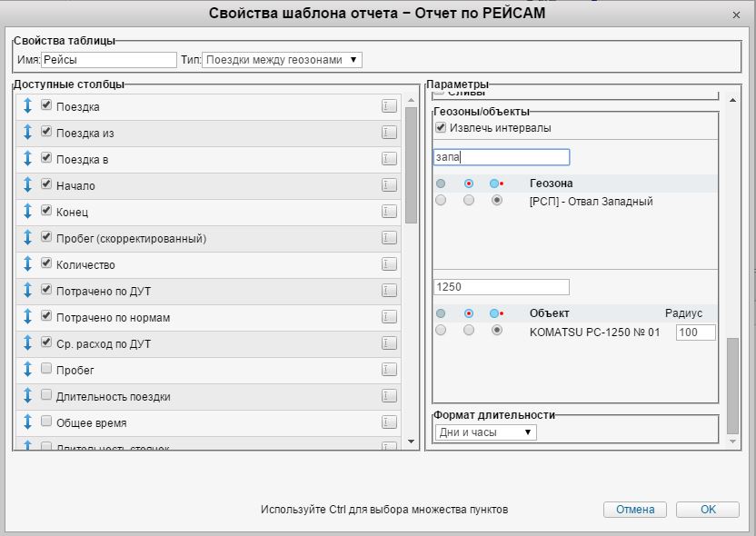Click the reorder arrows icon beside Общее время
Screen dimensions: 756x536
(27, 422)
